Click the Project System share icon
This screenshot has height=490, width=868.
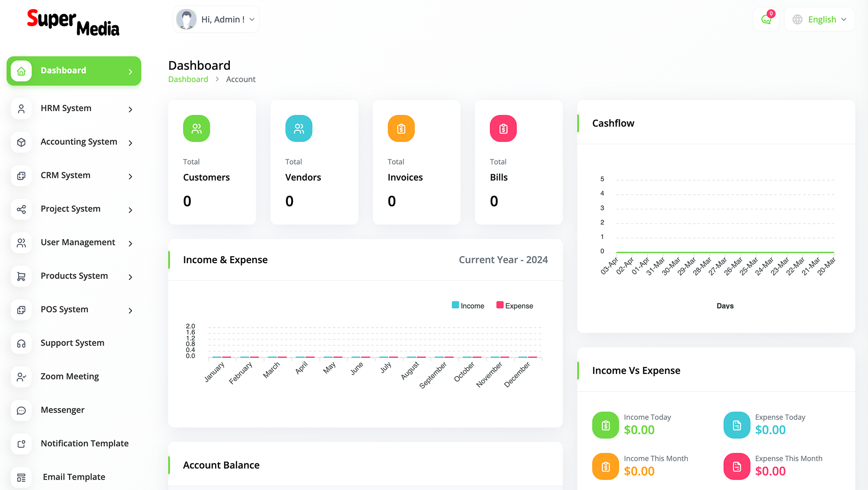[21, 210]
